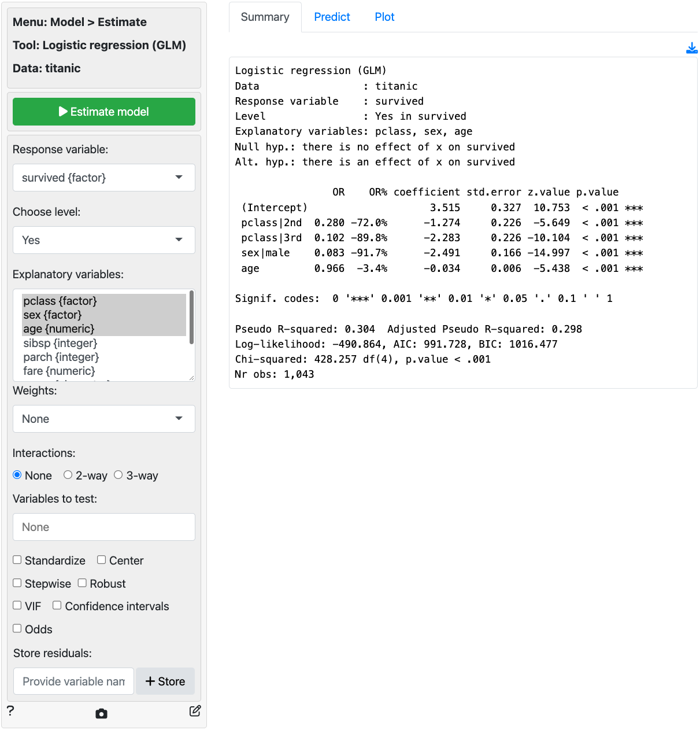Open the Choose level dropdown
This screenshot has height=730, width=700.
click(x=104, y=240)
